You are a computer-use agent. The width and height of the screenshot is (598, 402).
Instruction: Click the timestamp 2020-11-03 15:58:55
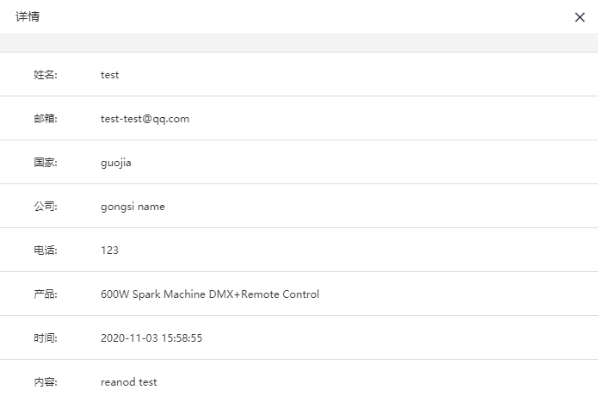point(151,338)
